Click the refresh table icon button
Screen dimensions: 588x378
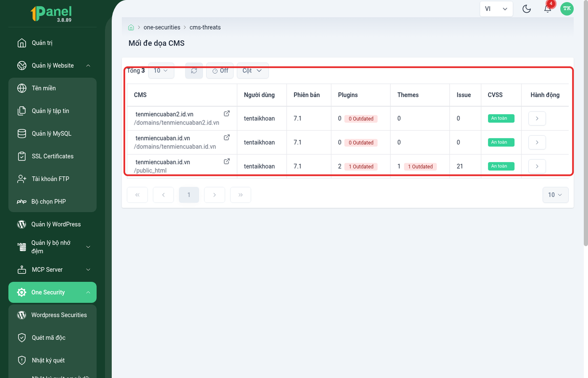click(x=194, y=71)
